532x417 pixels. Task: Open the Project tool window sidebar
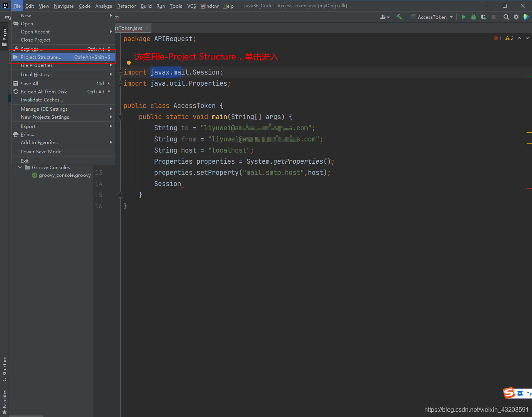coord(4,36)
